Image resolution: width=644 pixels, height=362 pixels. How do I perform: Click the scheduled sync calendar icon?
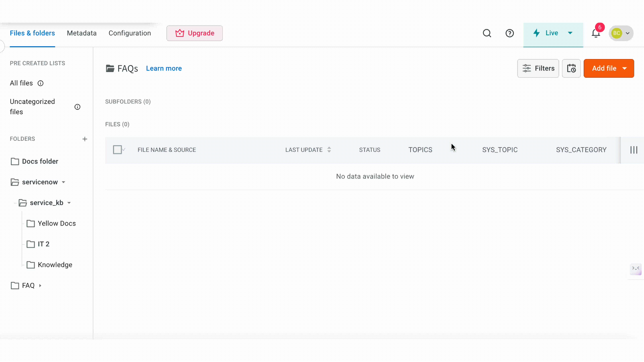click(x=571, y=68)
